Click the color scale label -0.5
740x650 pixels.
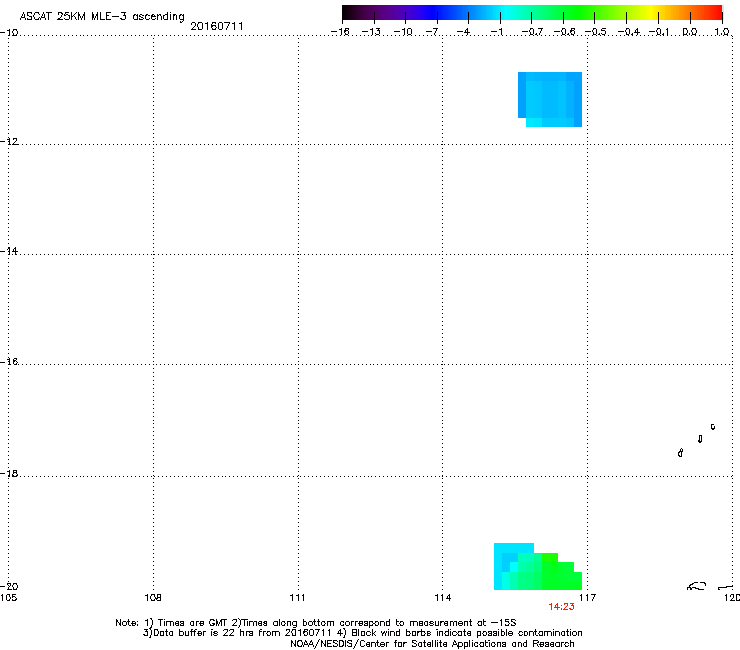point(596,32)
